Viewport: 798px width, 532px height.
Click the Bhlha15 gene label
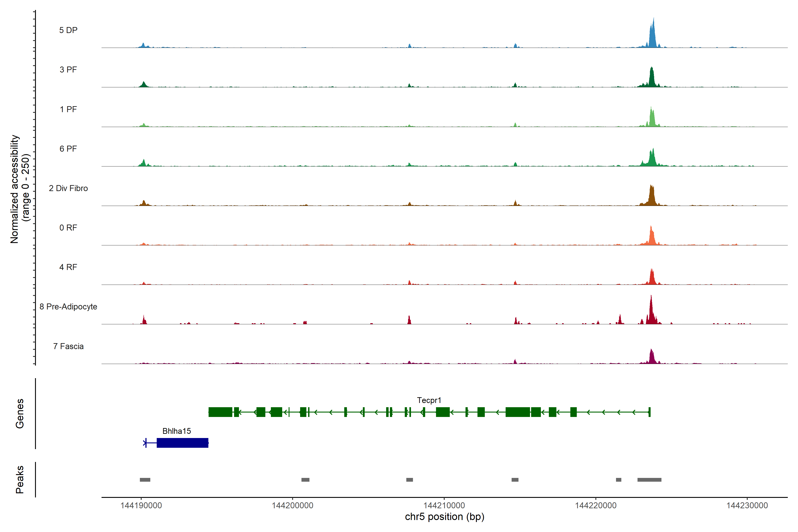[176, 431]
